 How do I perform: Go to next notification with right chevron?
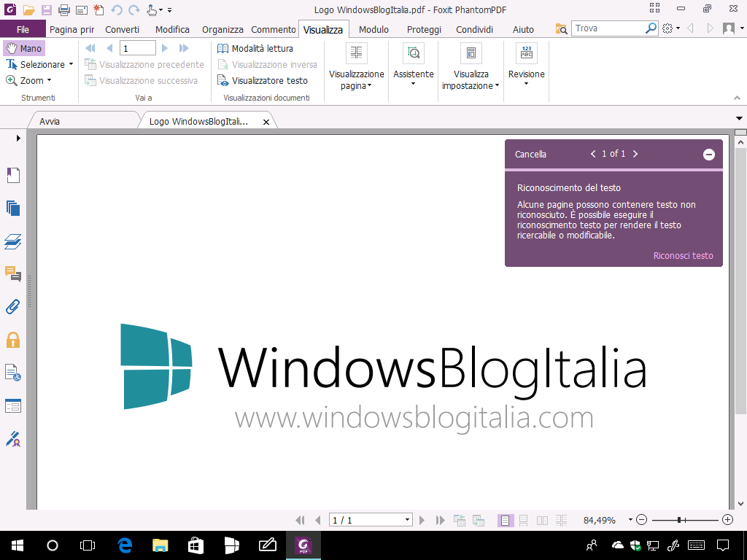click(x=635, y=154)
